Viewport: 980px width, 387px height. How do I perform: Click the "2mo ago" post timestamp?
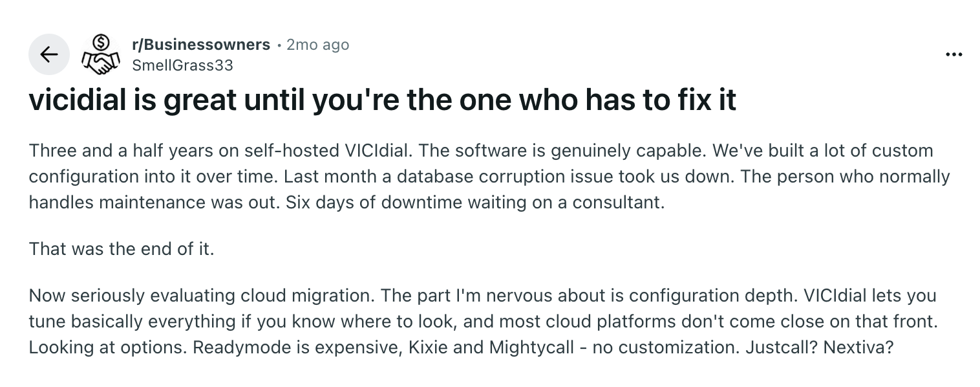317,45
